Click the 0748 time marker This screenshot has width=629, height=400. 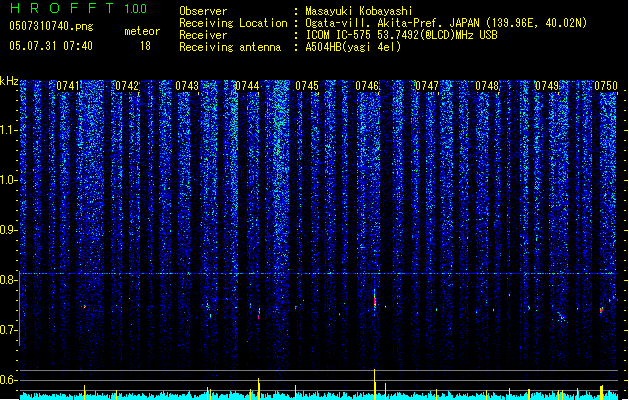487,86
